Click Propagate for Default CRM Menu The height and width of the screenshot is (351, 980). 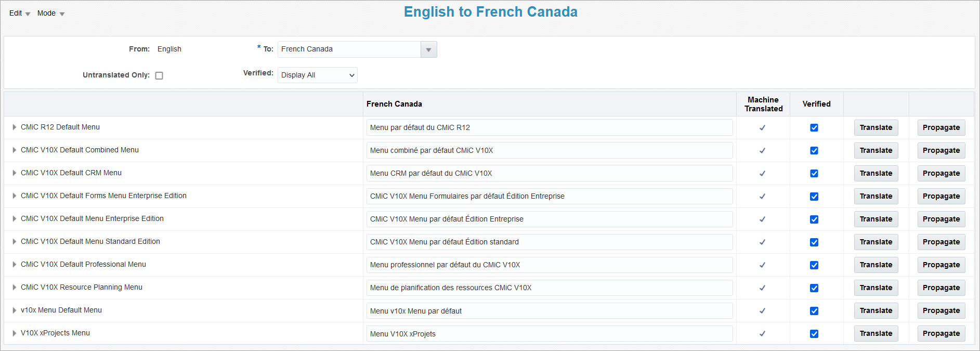click(941, 173)
